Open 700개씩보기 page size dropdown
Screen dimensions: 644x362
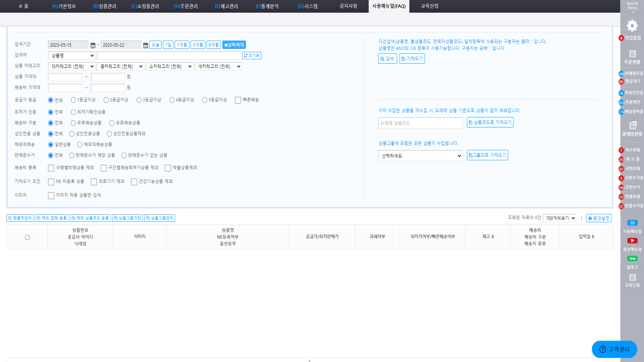[x=559, y=218]
